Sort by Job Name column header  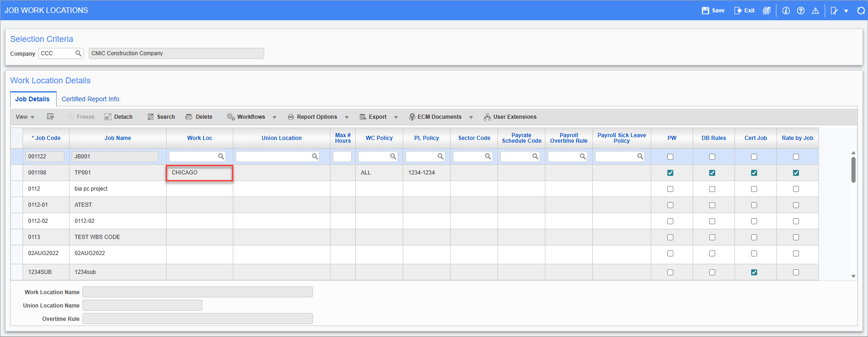tap(118, 138)
